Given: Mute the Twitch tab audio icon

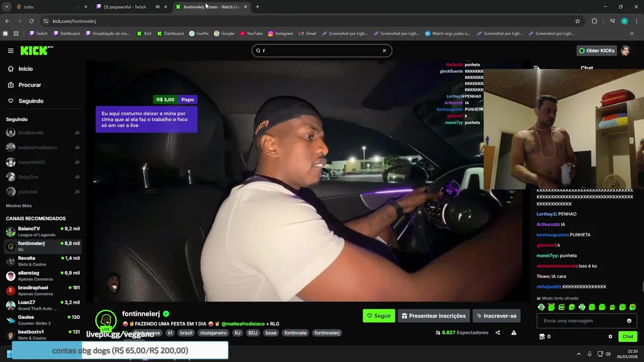Looking at the screenshot, I should 157,7.
